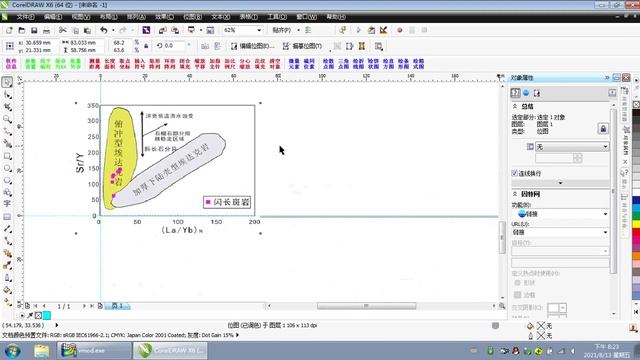Click the Paste clipboard icon
This screenshot has height=360, width=640.
tap(87, 30)
